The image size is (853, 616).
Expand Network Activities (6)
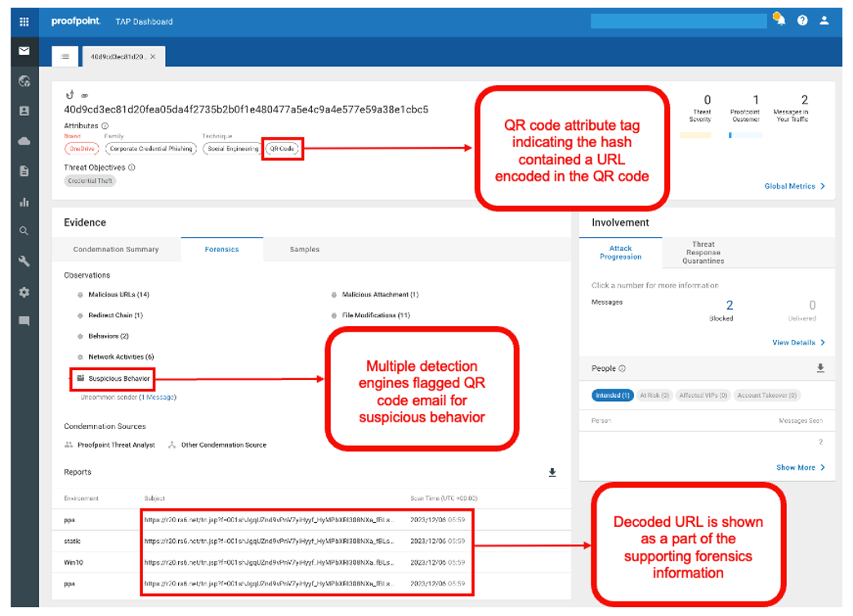point(121,357)
